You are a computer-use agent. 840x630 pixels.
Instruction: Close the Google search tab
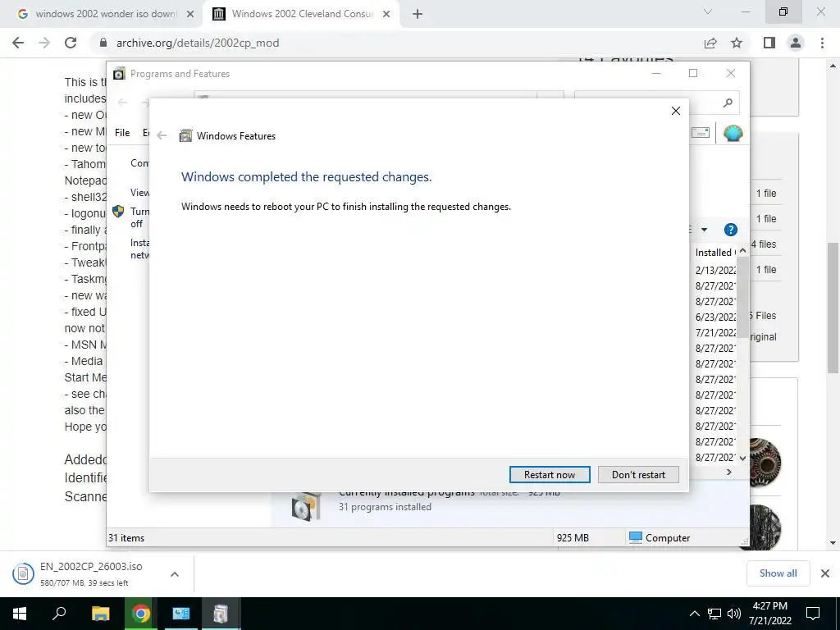click(x=190, y=15)
